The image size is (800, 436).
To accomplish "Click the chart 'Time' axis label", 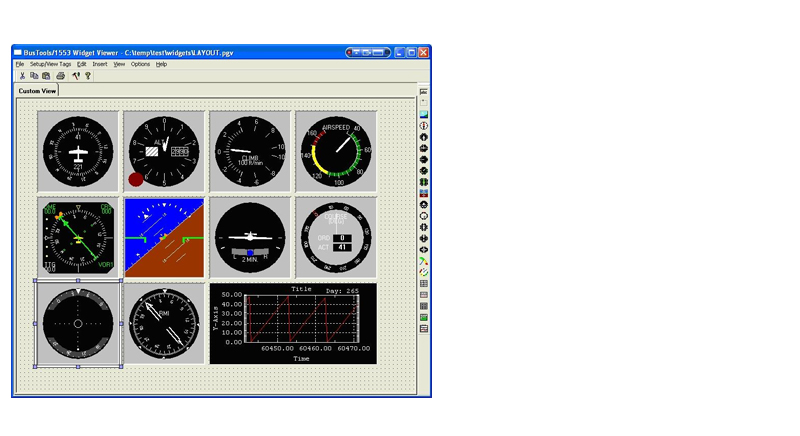I will click(301, 358).
